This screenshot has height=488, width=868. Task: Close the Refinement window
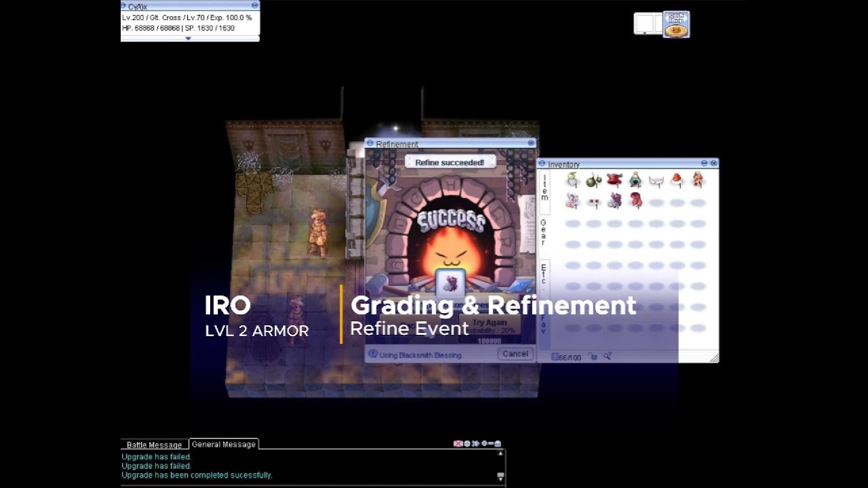[x=531, y=143]
